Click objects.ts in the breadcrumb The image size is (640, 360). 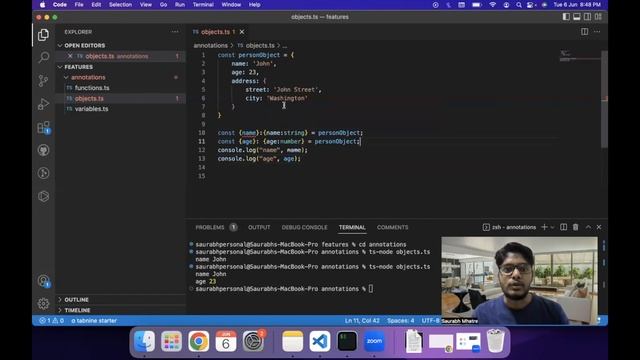[260, 45]
